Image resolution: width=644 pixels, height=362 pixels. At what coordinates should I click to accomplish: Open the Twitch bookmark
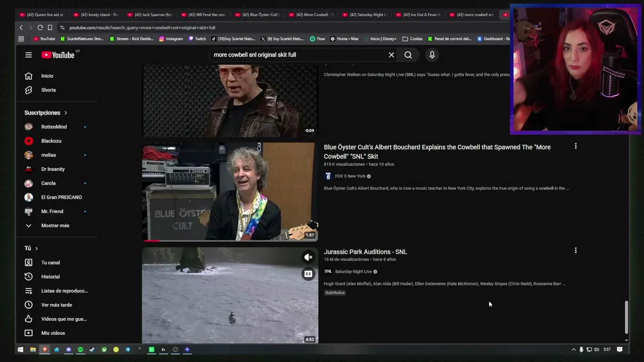pyautogui.click(x=197, y=39)
